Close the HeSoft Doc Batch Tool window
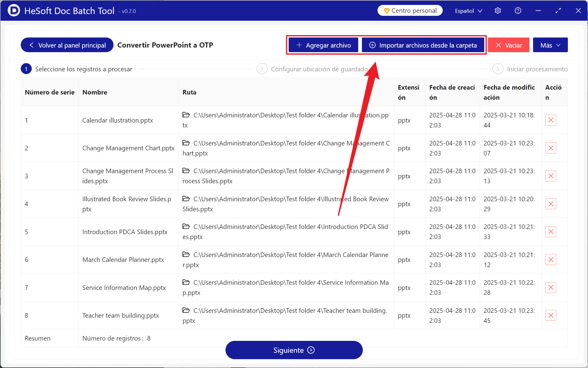This screenshot has width=588, height=368. [x=578, y=11]
